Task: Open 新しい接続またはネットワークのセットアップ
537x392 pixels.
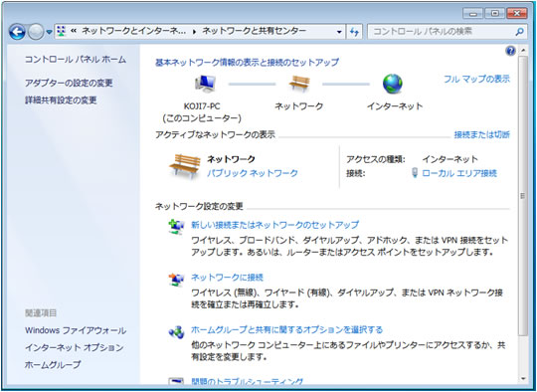Action: point(275,225)
